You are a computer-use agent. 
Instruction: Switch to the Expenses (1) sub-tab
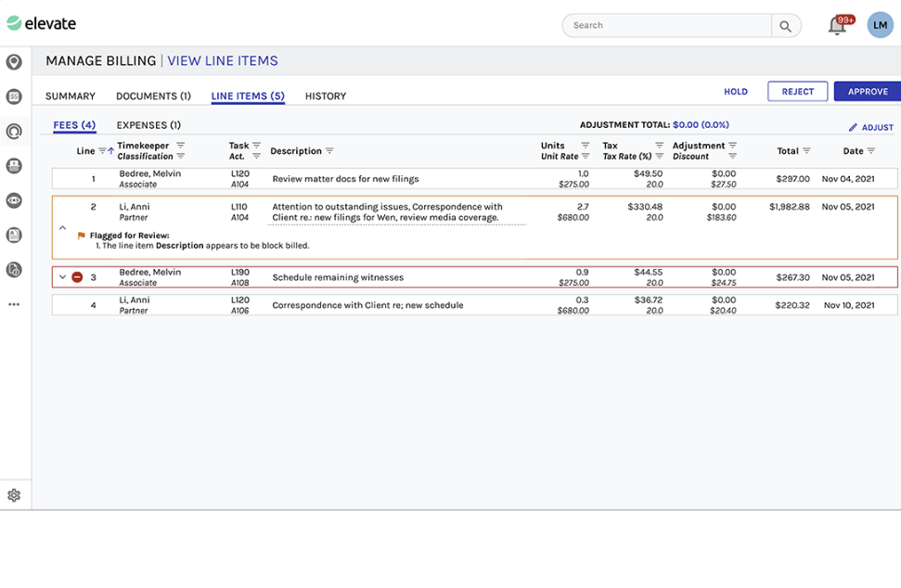148,125
